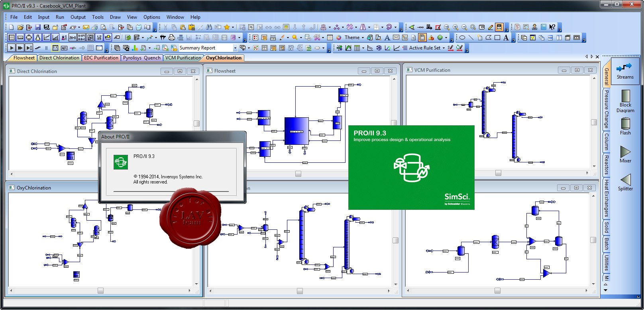Click the Zoom In magnifier icon
Screen dimensions: 644x310
[456, 27]
